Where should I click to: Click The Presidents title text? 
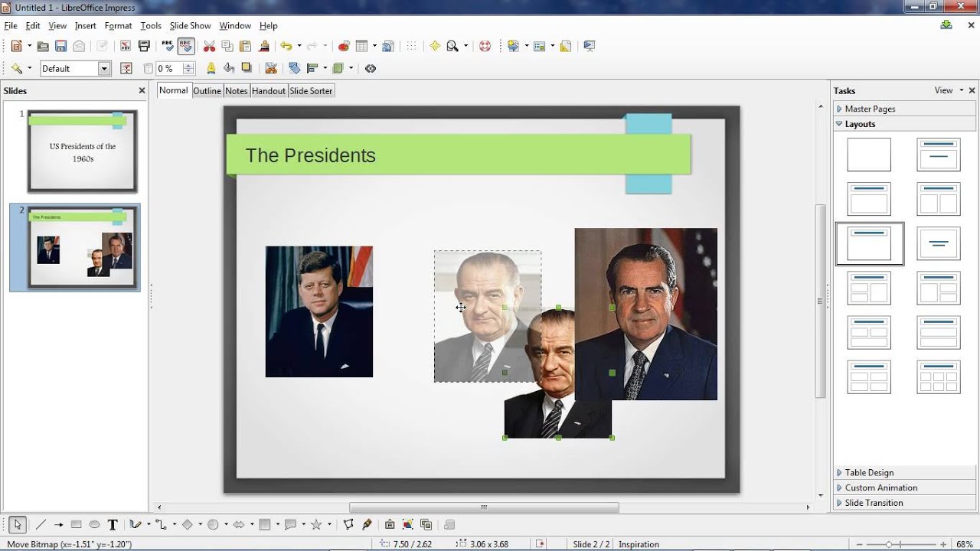tap(310, 155)
